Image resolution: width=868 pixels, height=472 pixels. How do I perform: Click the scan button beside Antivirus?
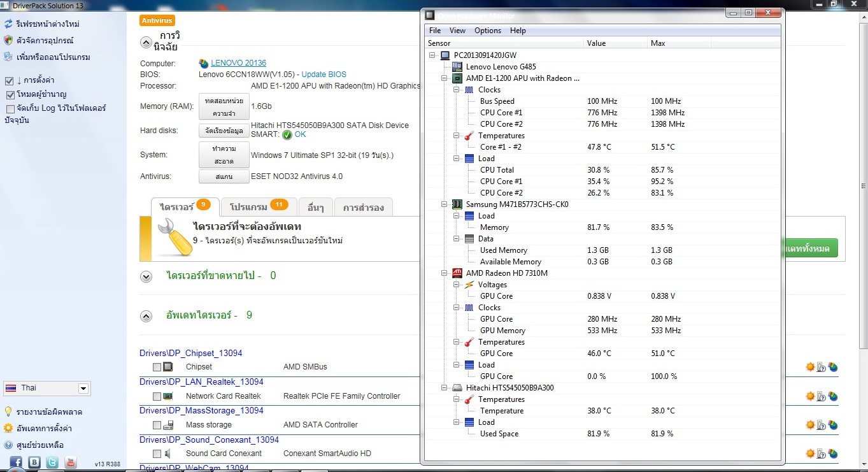point(224,176)
